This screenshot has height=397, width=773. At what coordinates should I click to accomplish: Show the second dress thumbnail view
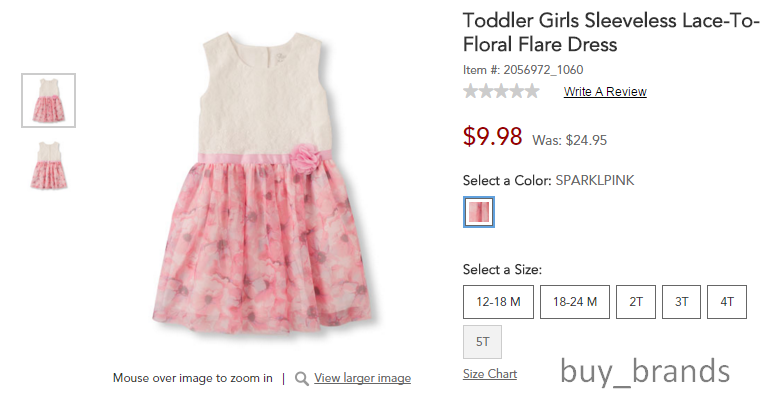(48, 165)
